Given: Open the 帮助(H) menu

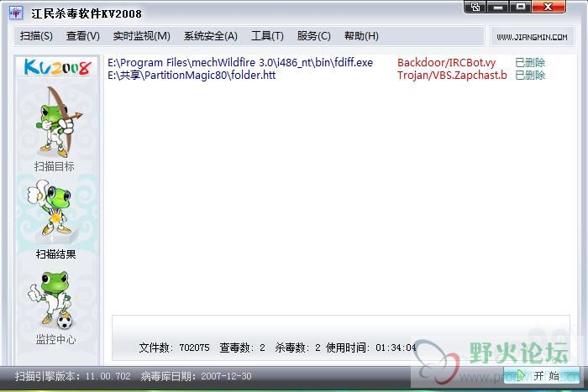Looking at the screenshot, I should (x=361, y=36).
